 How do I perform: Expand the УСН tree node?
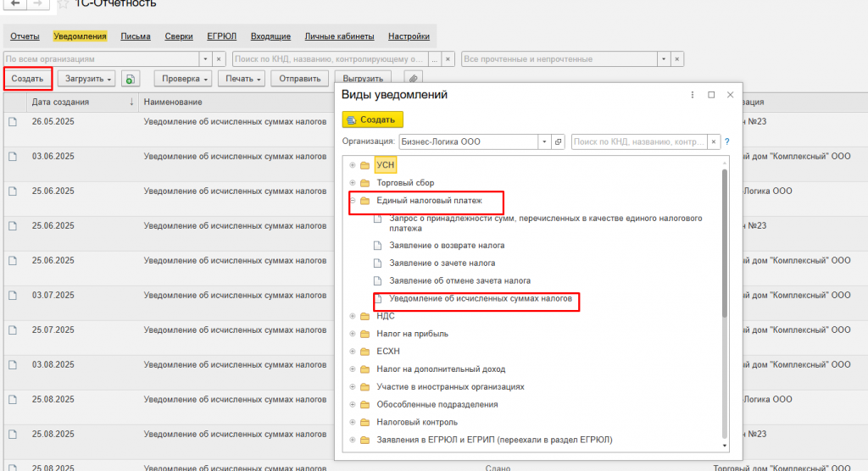coord(352,165)
